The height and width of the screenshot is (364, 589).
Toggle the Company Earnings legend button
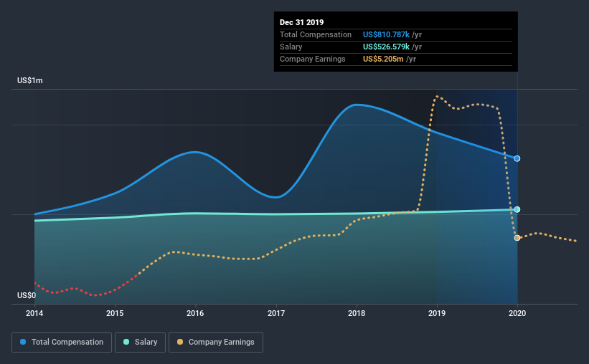pos(216,343)
